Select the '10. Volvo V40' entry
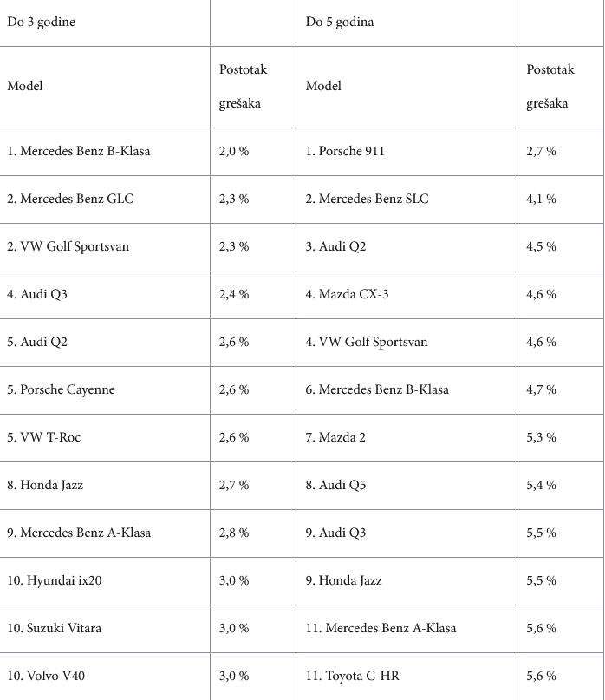 pos(50,676)
